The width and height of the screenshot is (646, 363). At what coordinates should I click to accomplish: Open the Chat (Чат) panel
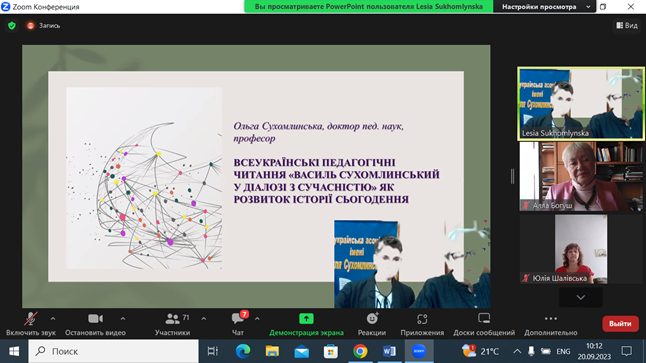pyautogui.click(x=238, y=324)
